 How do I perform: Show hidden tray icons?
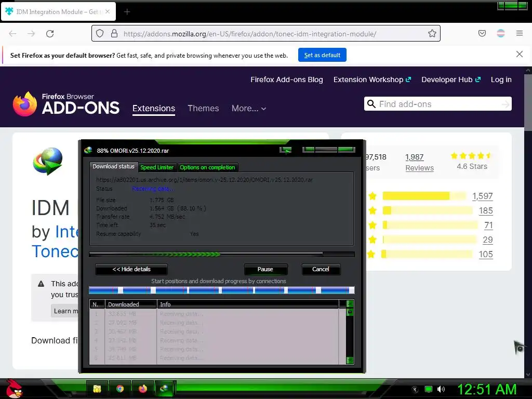point(415,390)
